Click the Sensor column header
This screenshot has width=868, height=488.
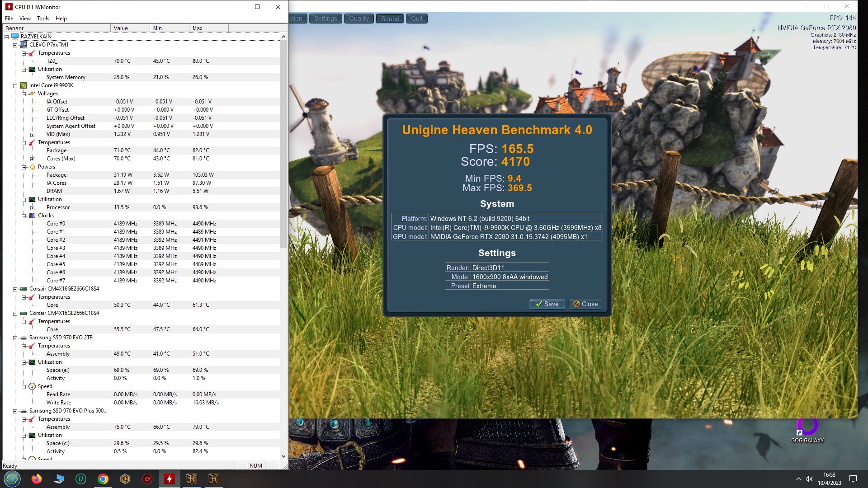(57, 28)
